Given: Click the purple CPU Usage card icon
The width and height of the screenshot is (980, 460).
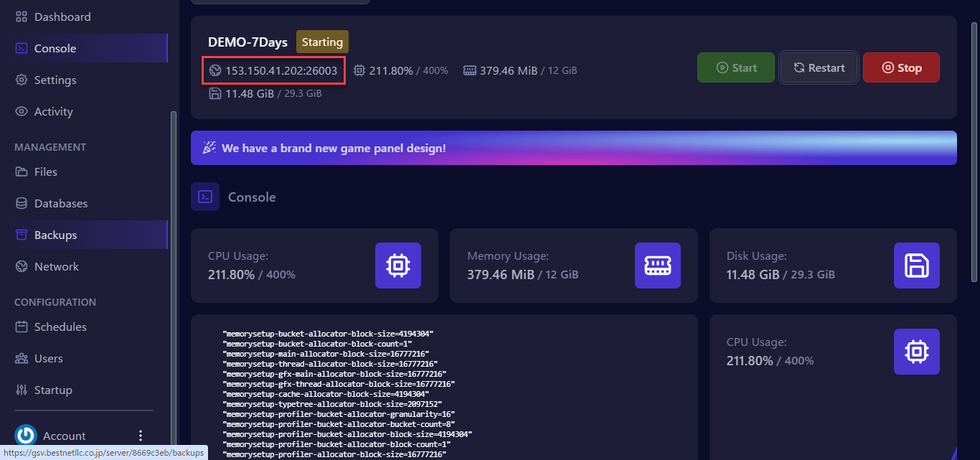Looking at the screenshot, I should click(x=398, y=266).
